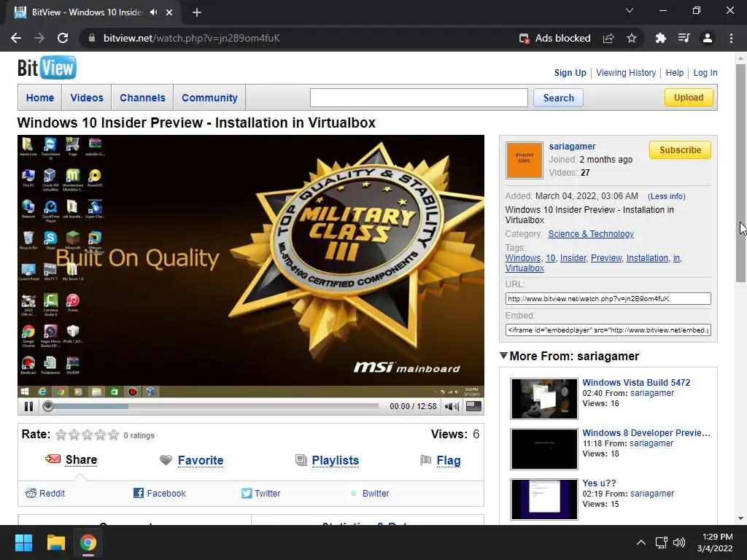Subscribe to the sariagamer channel
Screen dimensions: 747x560
click(x=680, y=150)
